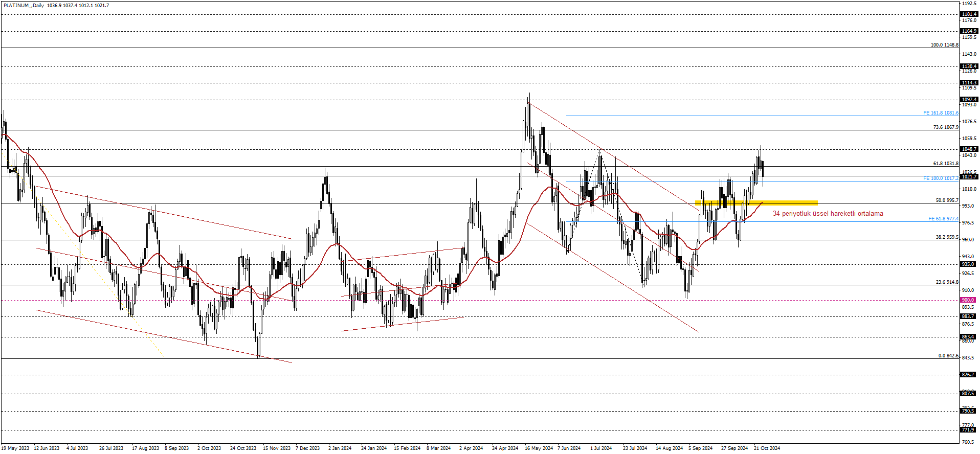This screenshot has width=980, height=454.
Task: Select the 935.0 price level tag
Action: click(x=968, y=264)
